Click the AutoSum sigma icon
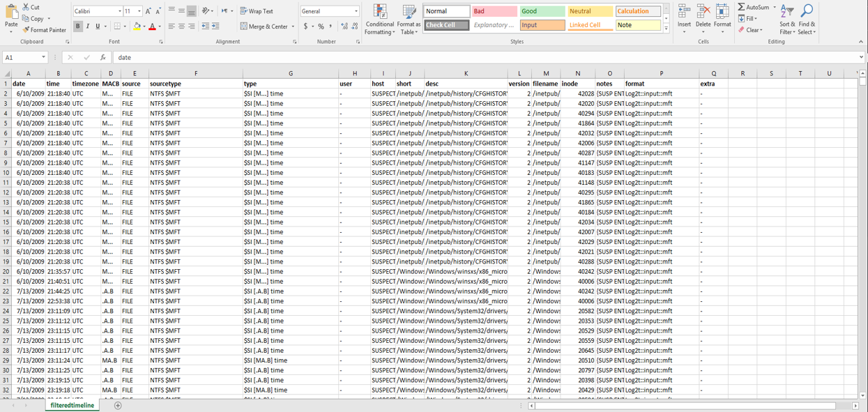 coord(741,7)
